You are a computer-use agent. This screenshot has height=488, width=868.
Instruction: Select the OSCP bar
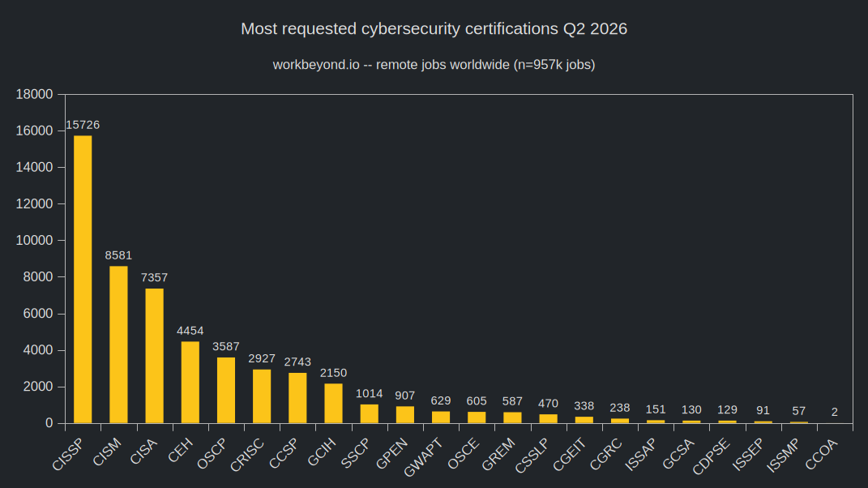tap(226, 390)
